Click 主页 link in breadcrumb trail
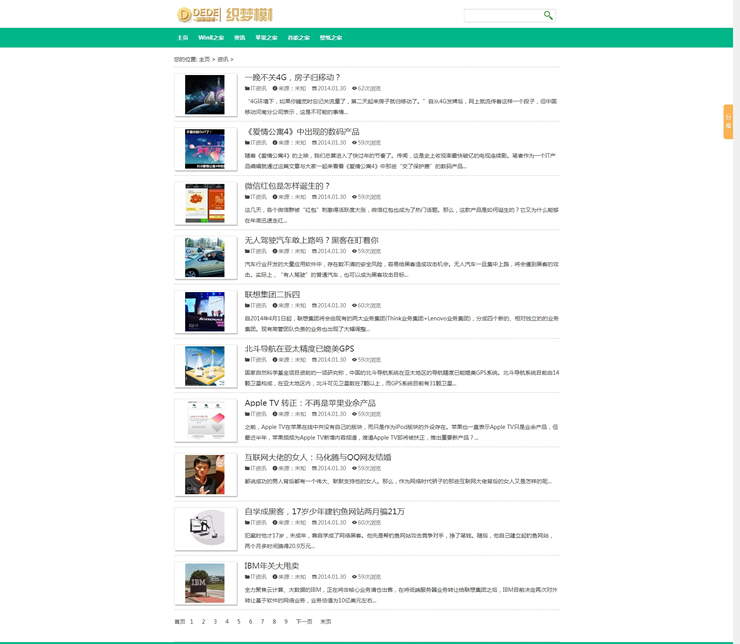 pos(204,60)
